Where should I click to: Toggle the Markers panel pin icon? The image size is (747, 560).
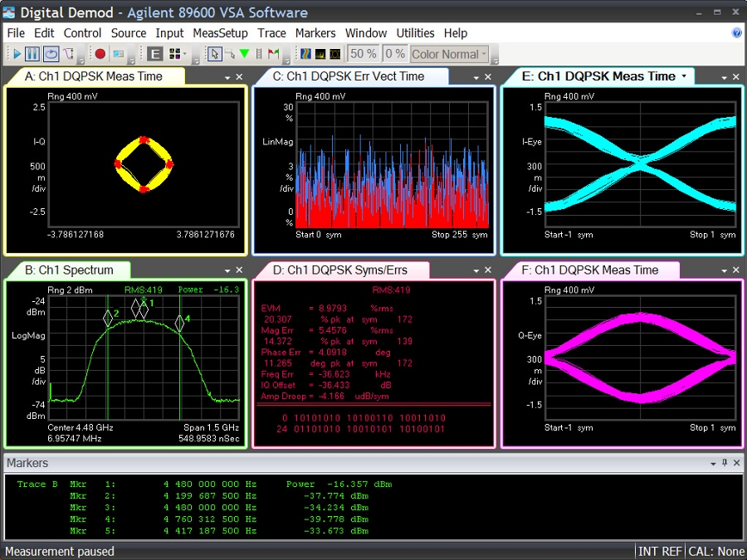(725, 462)
